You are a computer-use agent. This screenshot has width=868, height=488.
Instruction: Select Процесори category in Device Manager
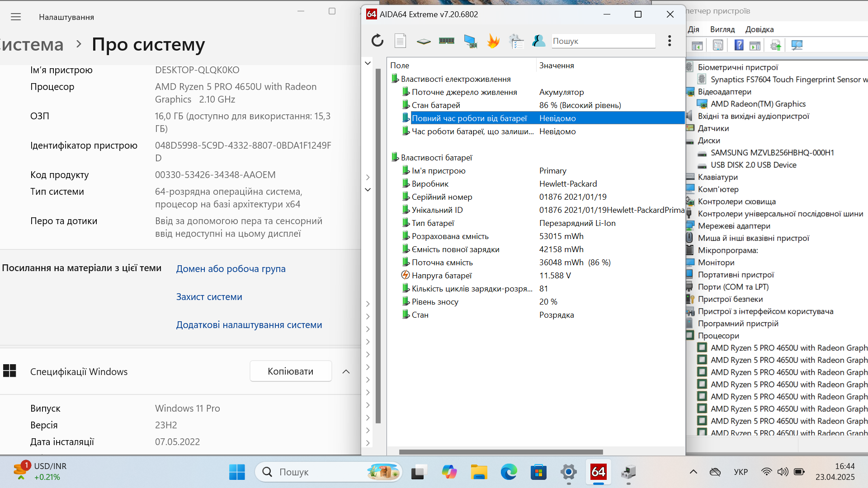(x=718, y=336)
